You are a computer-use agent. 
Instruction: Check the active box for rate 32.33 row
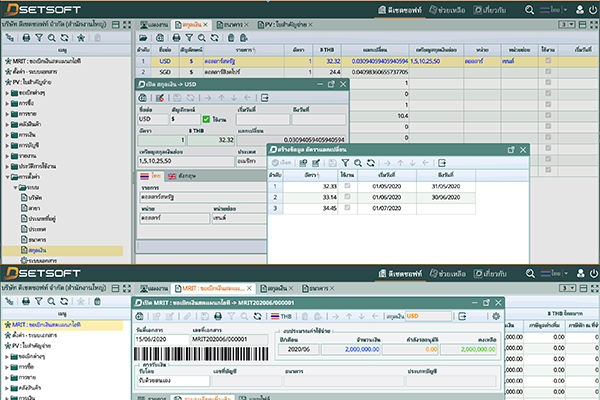347,185
